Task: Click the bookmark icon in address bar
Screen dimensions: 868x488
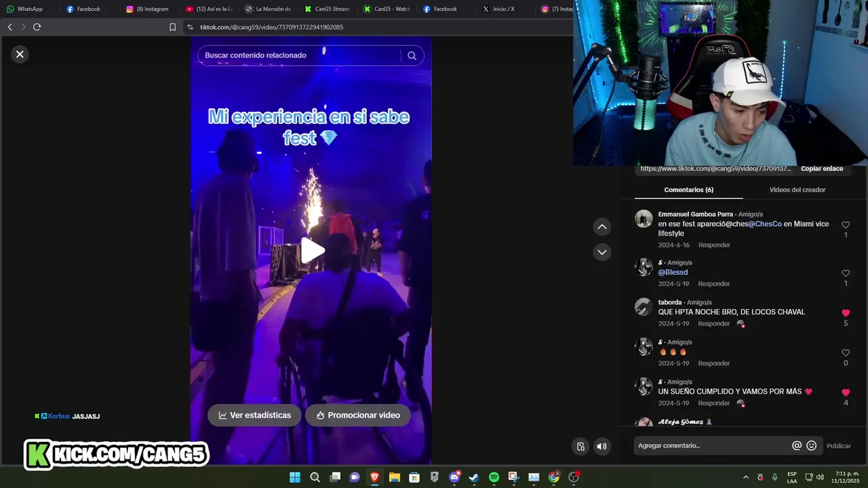Action: pos(172,27)
